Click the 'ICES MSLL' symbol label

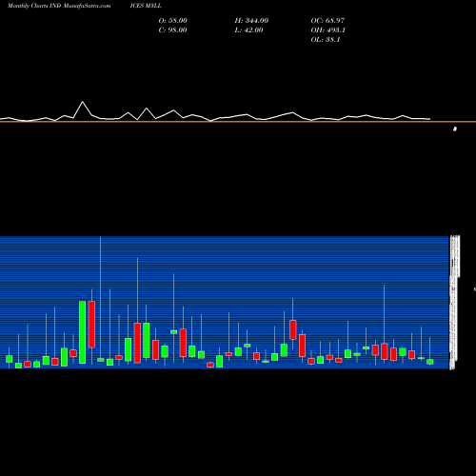point(146,6)
